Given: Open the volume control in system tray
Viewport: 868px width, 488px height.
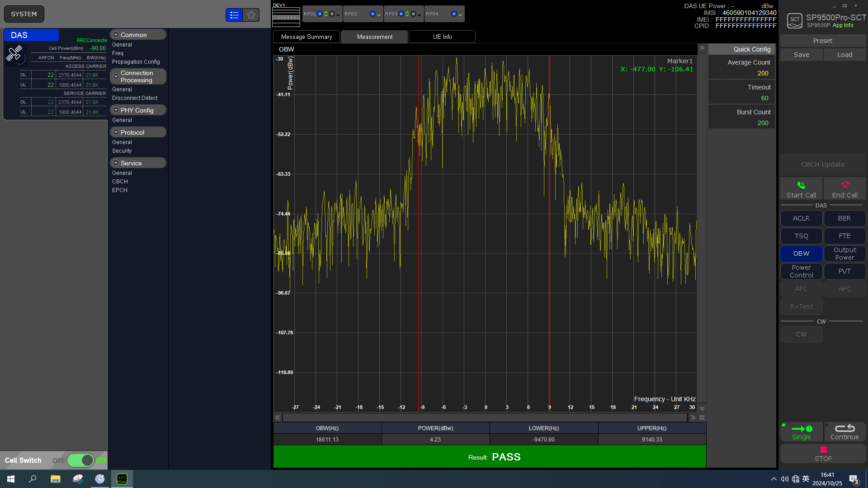Looking at the screenshot, I should 784,479.
